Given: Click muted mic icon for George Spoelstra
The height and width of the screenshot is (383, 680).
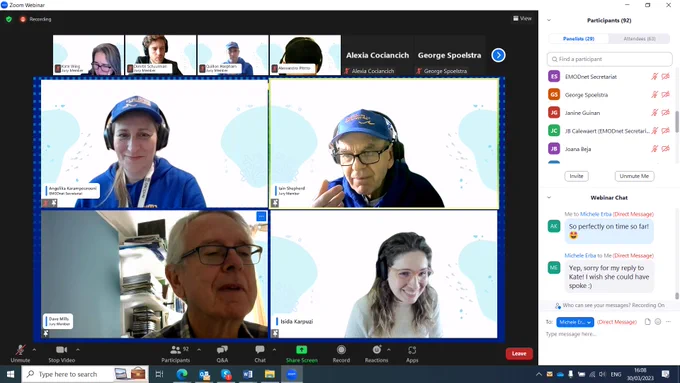Looking at the screenshot, I should point(654,95).
